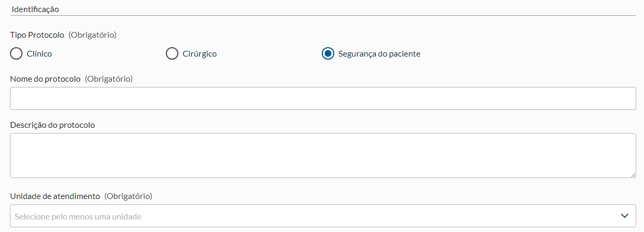Click '(Obrigatório)' beside Nome do protocolo
Screen dimensions: 644x232
[109, 79]
